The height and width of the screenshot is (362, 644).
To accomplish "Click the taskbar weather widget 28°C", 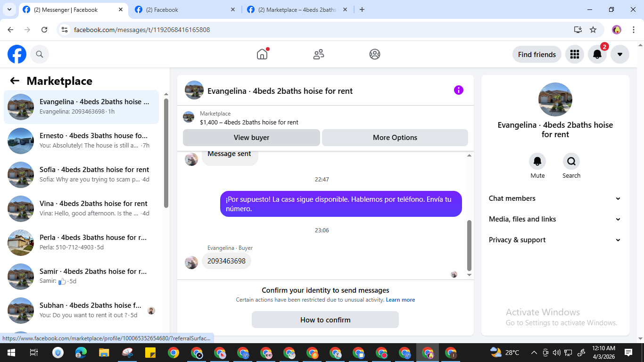I will click(505, 352).
